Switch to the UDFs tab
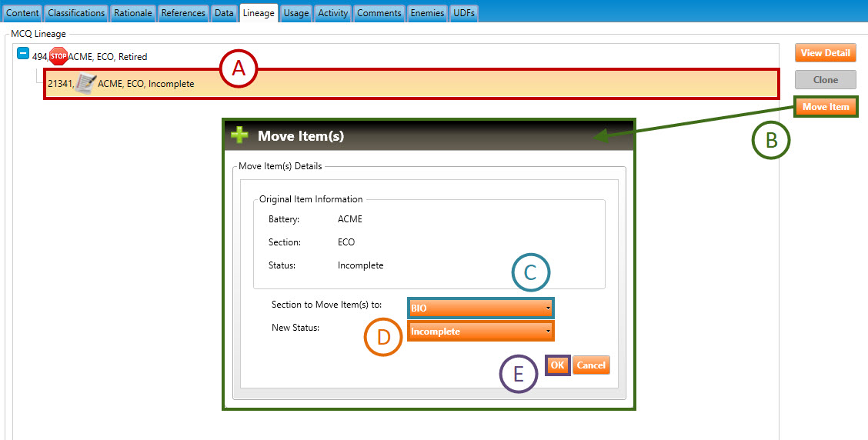This screenshot has width=868, height=440. pyautogui.click(x=464, y=13)
